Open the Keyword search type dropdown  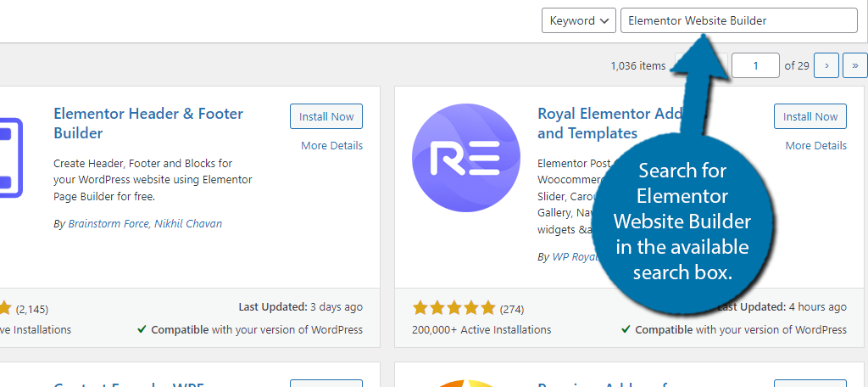[578, 20]
